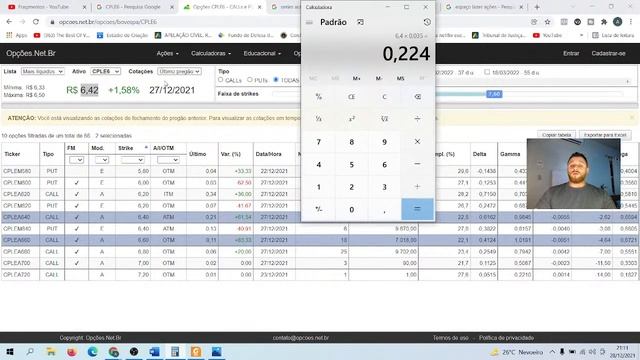
Task: Open File Explorer from the taskbar
Action: (x=51, y=351)
